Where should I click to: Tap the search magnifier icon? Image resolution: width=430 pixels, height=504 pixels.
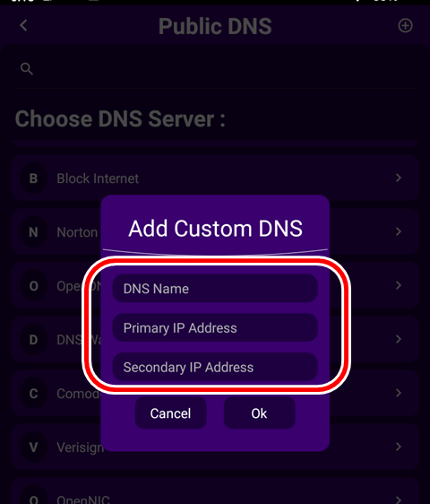pyautogui.click(x=27, y=69)
